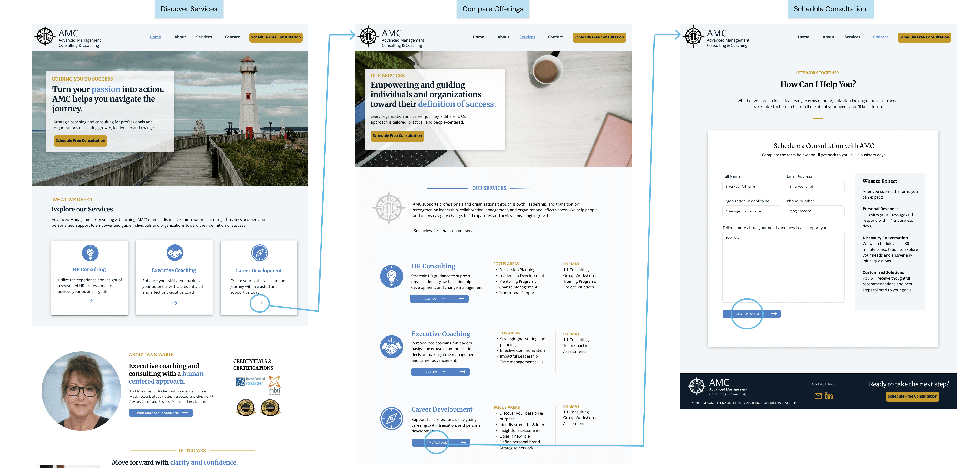This screenshot has width=980, height=468.
Task: Click the Career Development heading on services page
Action: tap(442, 409)
